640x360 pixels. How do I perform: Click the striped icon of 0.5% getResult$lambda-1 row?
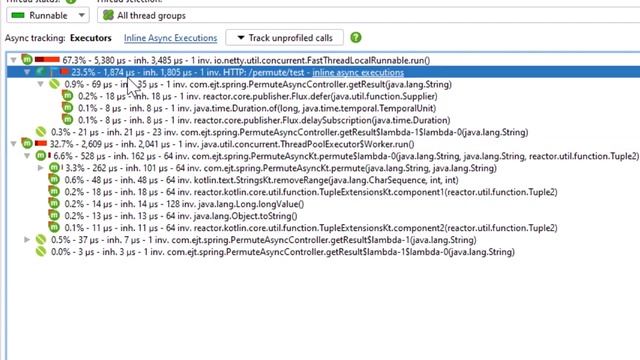click(x=41, y=240)
